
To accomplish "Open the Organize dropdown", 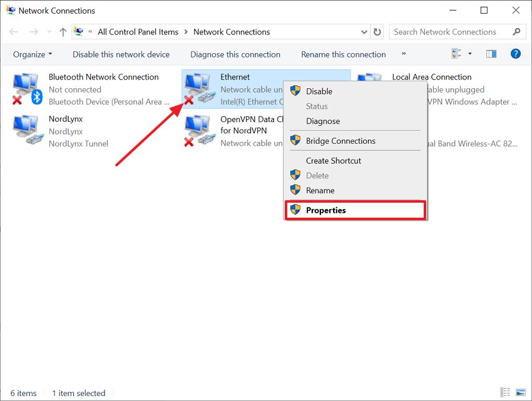I will pos(31,54).
